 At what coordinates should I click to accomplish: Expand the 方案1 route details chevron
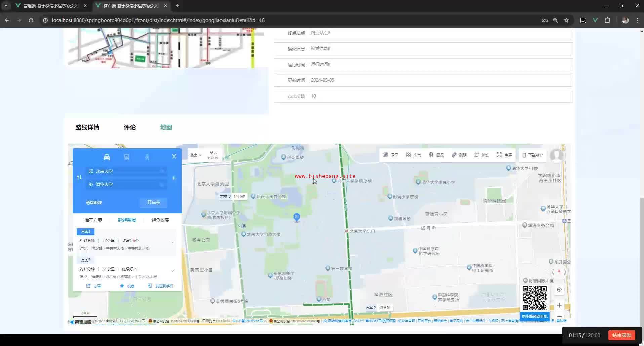click(x=173, y=242)
